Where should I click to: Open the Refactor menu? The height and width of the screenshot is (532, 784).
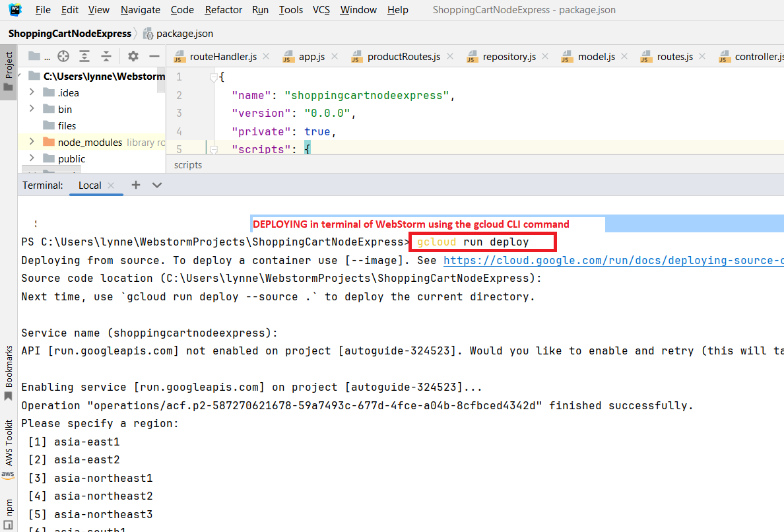tap(223, 10)
